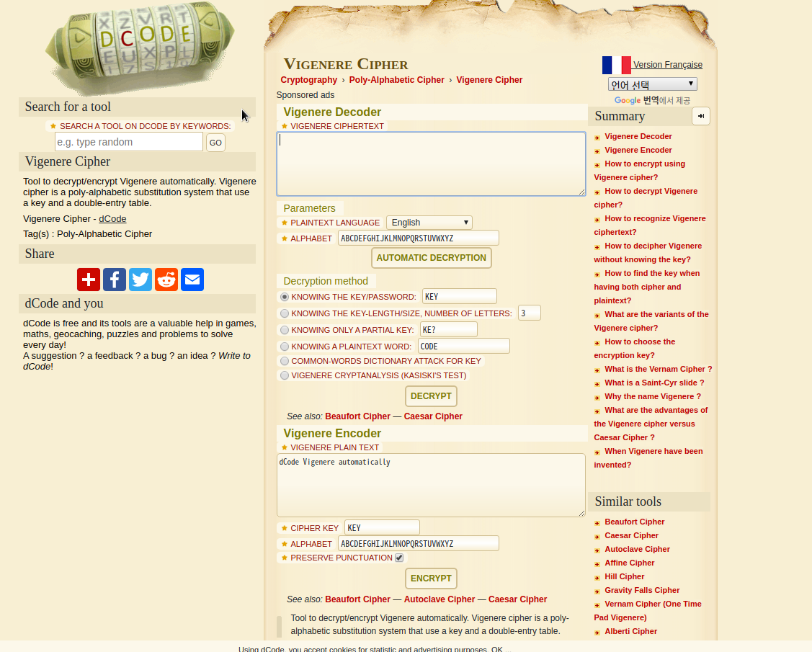Image resolution: width=812 pixels, height=652 pixels.
Task: Open Hill Cipher in Similar tools
Action: pyautogui.click(x=625, y=577)
